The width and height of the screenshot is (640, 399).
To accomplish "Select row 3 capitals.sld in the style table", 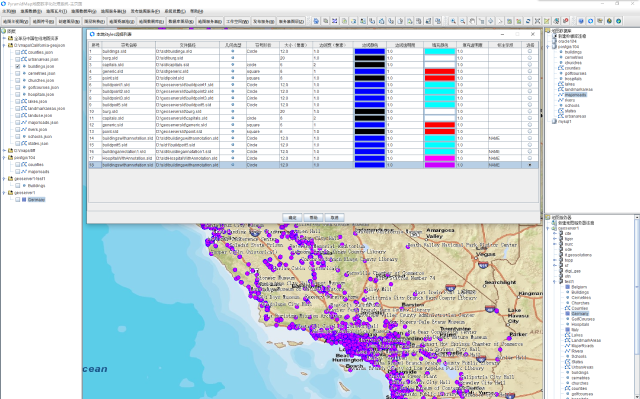I will (x=313, y=64).
